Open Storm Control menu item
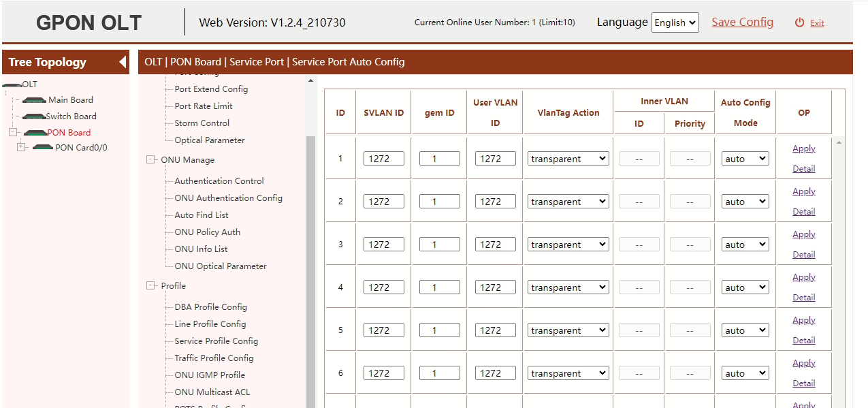Viewport: 868px width, 408px height. click(202, 123)
